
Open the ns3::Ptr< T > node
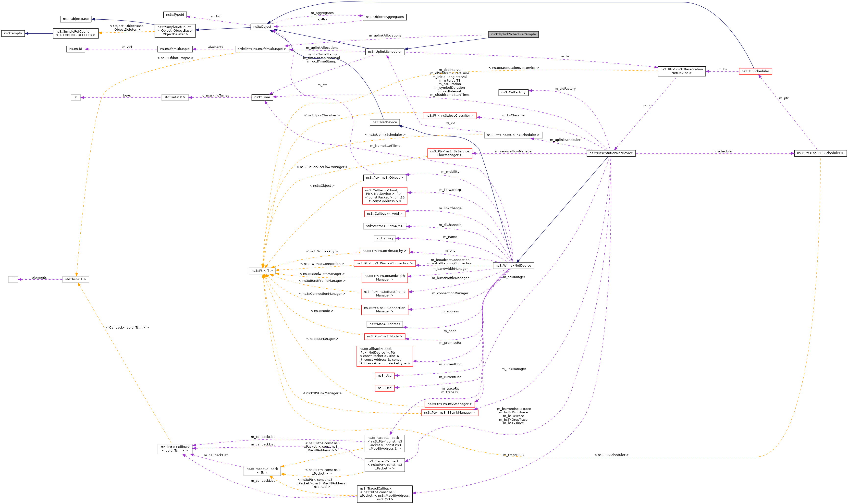coord(262,271)
